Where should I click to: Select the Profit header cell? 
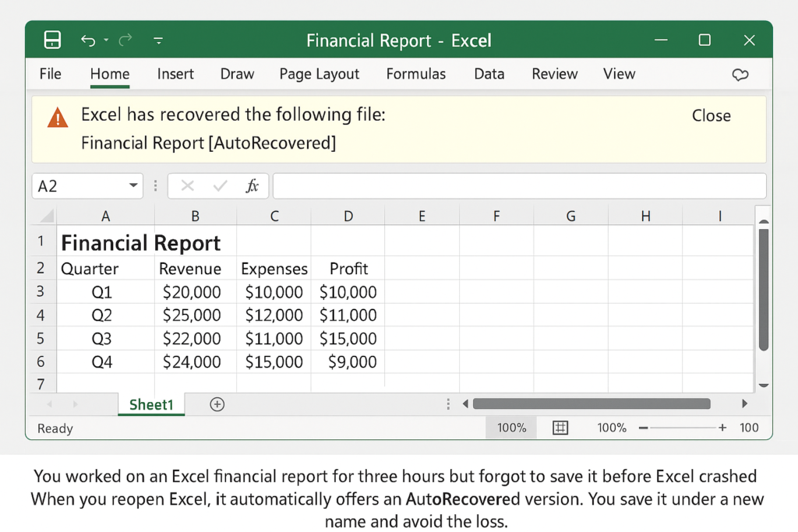348,268
